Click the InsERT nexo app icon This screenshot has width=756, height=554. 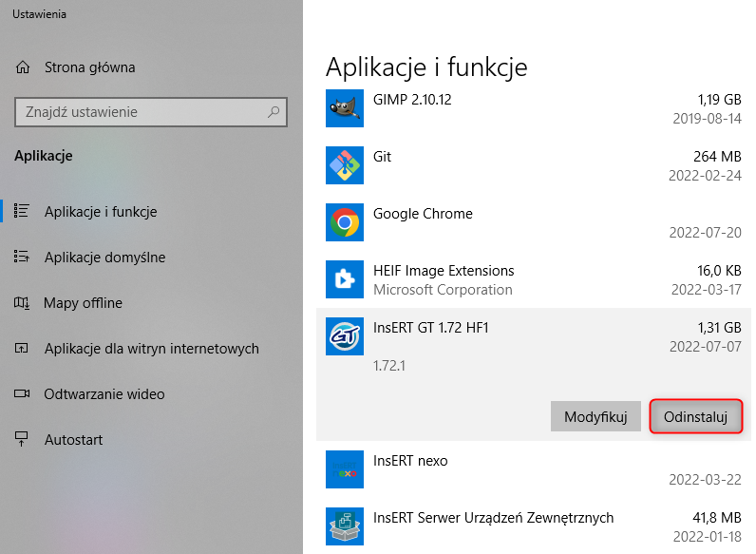pos(344,469)
